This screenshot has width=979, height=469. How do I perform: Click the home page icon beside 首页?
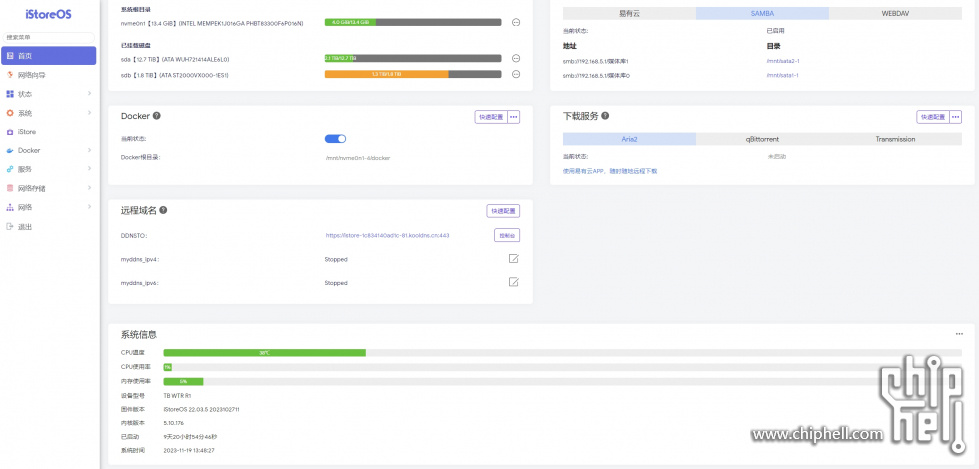9,56
